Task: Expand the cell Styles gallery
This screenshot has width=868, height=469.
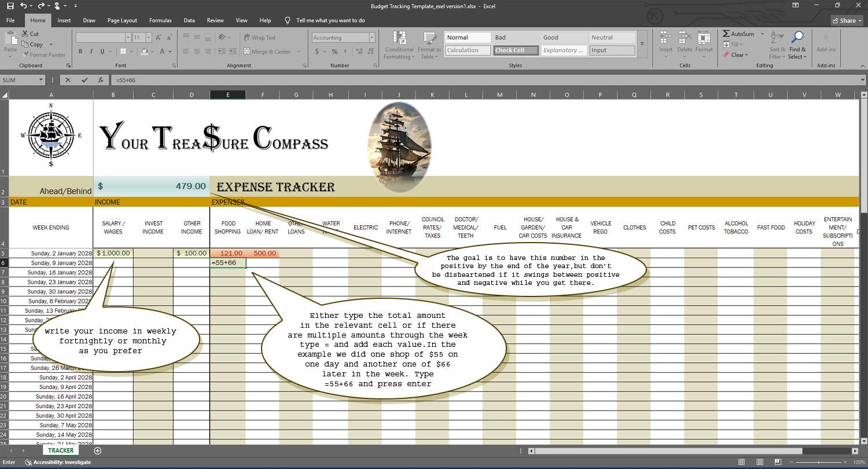Action: tap(642, 44)
